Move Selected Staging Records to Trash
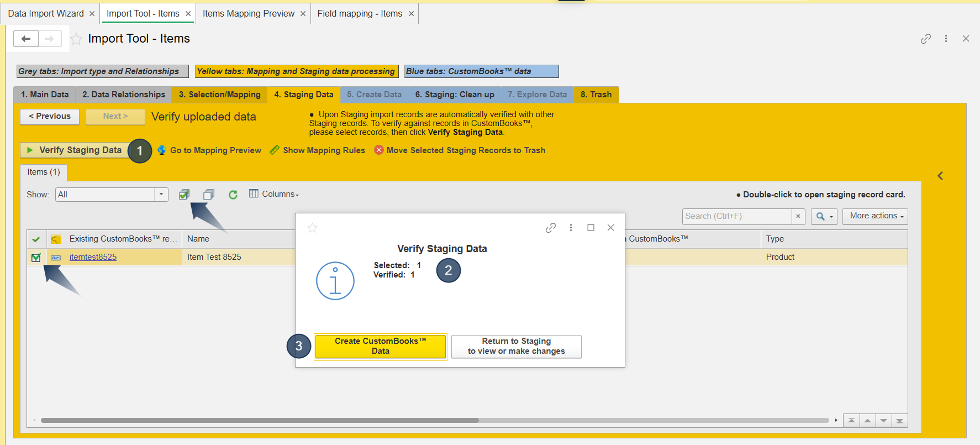Viewport: 980px width, 445px height. [460, 150]
